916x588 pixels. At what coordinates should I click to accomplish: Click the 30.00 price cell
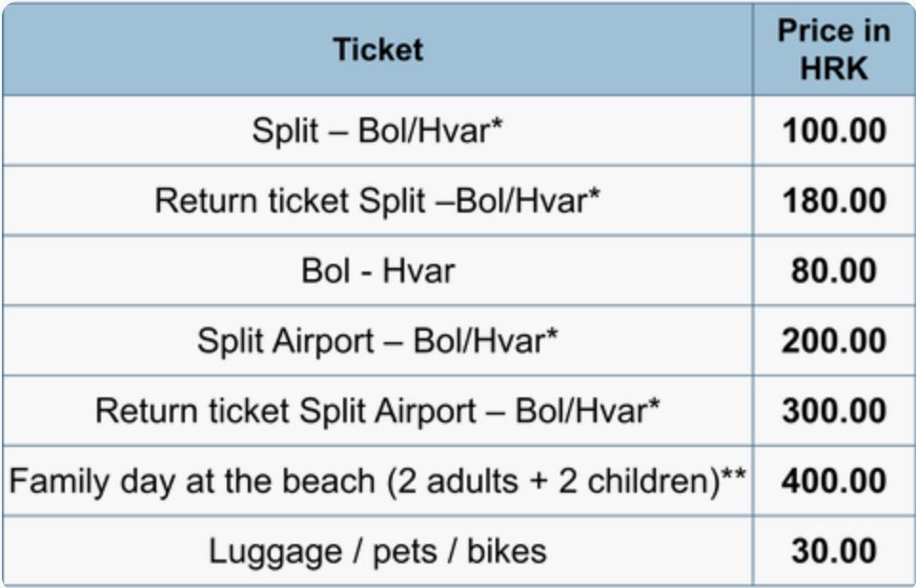(x=834, y=551)
